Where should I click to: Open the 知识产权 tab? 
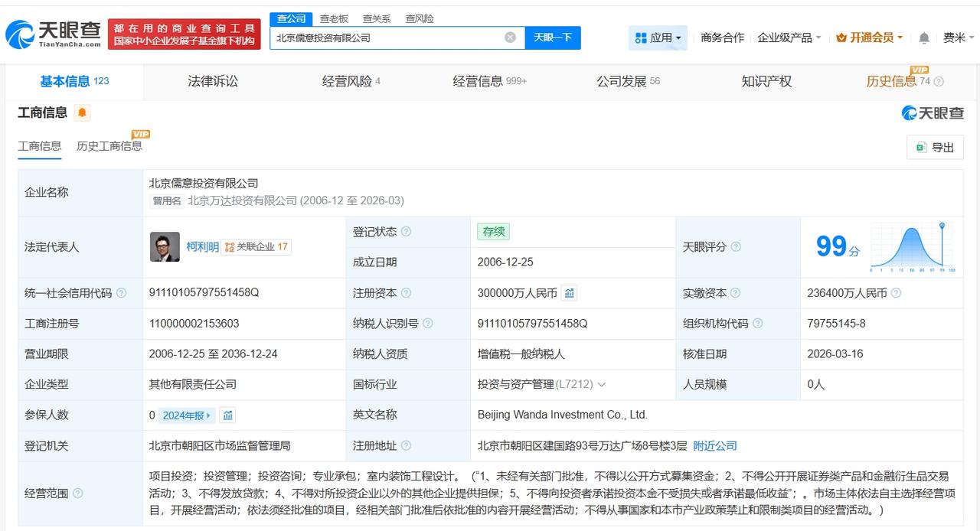click(766, 81)
